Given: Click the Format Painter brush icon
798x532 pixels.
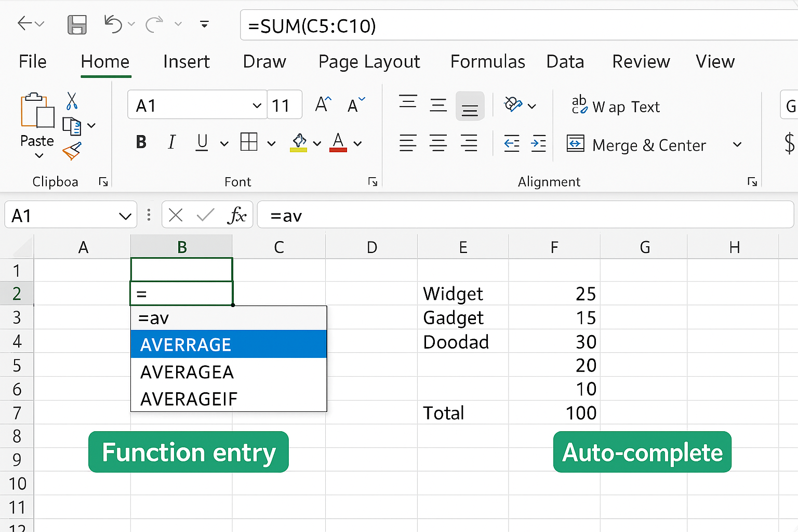Looking at the screenshot, I should (72, 151).
